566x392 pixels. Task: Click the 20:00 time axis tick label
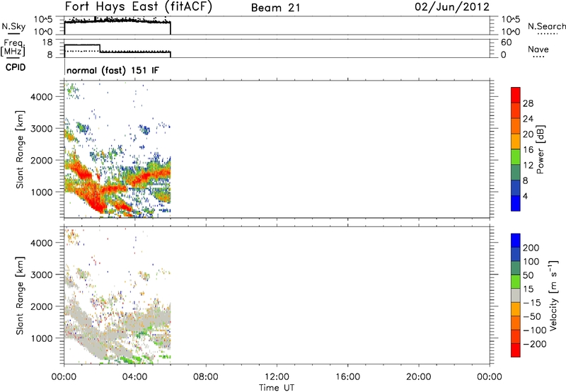[x=419, y=377]
